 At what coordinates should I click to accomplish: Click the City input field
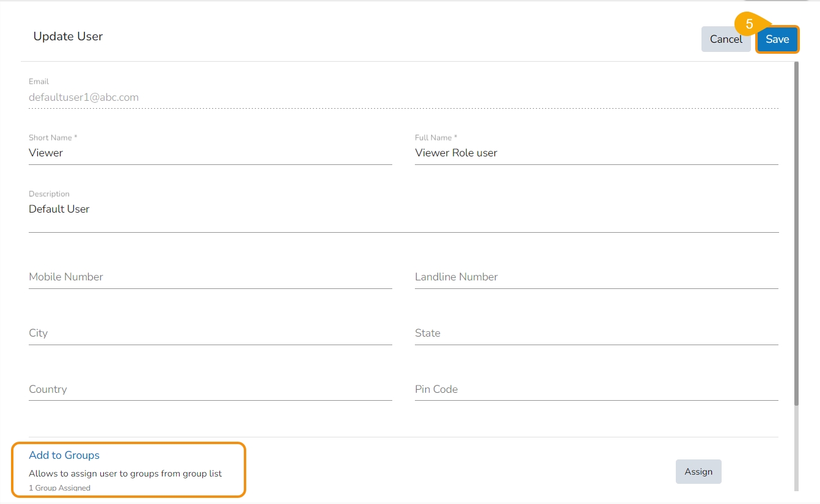coord(210,334)
